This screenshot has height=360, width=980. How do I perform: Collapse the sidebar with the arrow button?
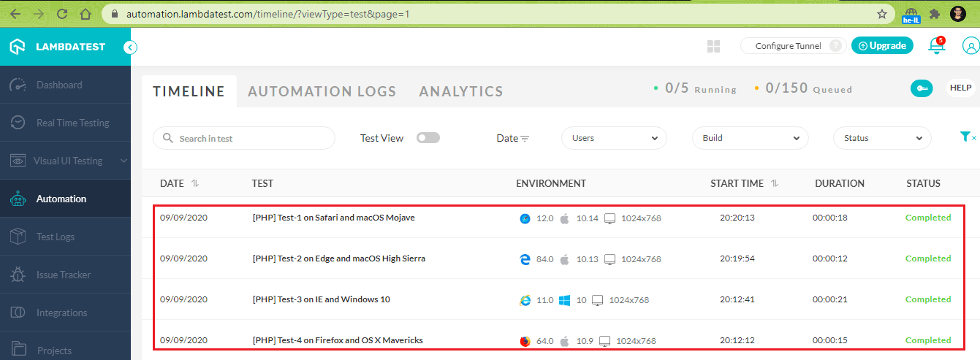130,47
